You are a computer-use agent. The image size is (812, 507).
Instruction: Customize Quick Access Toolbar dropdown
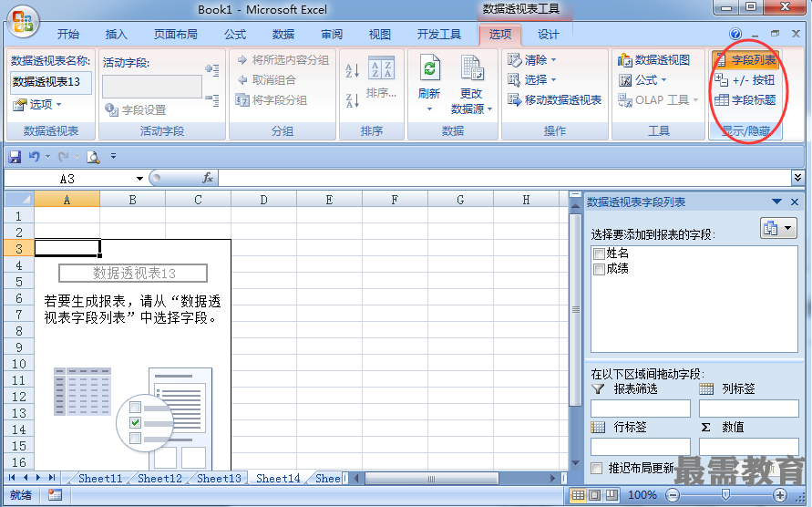(x=113, y=156)
